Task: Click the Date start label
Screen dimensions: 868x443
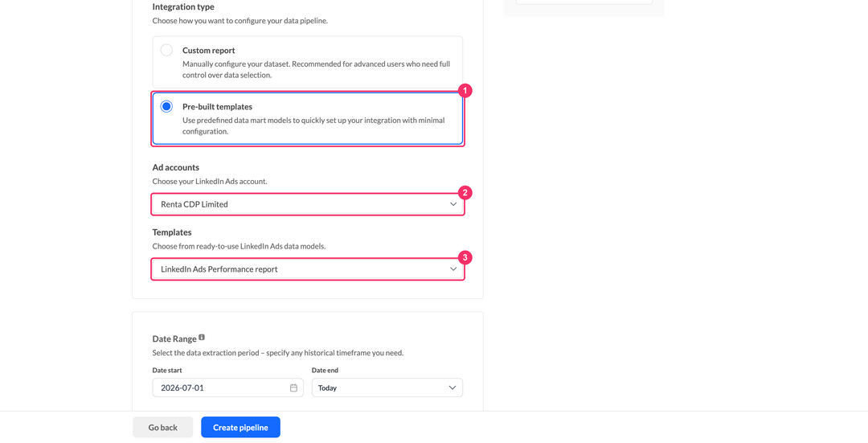Action: pos(167,370)
